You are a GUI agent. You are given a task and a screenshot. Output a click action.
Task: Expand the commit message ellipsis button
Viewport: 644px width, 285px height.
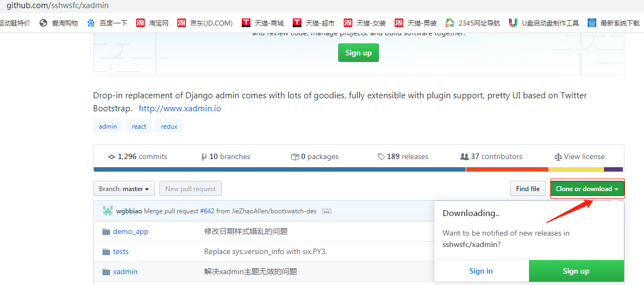click(x=327, y=211)
